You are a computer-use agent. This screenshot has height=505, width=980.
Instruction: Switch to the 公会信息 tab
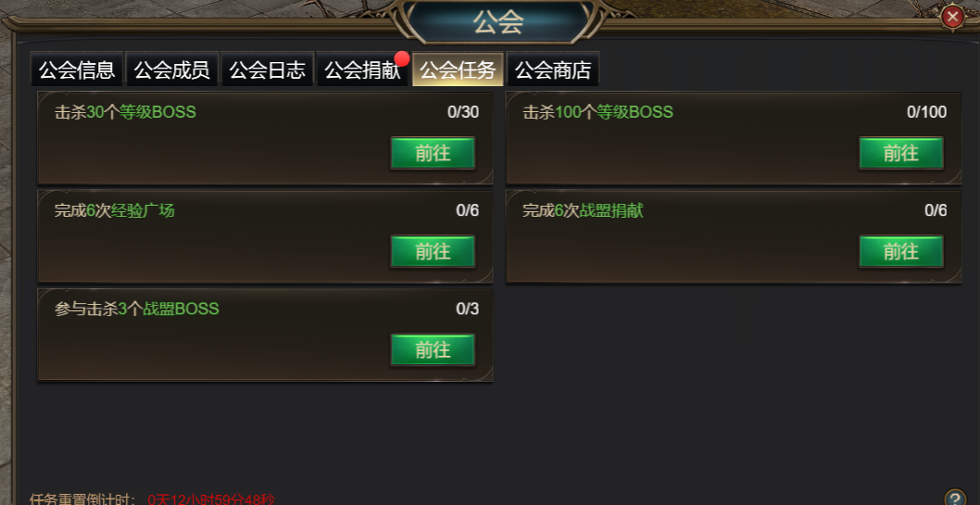[77, 70]
